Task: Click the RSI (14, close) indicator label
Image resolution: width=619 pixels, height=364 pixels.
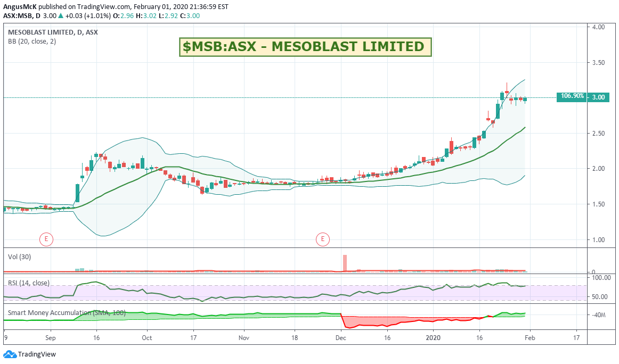Action: [29, 283]
